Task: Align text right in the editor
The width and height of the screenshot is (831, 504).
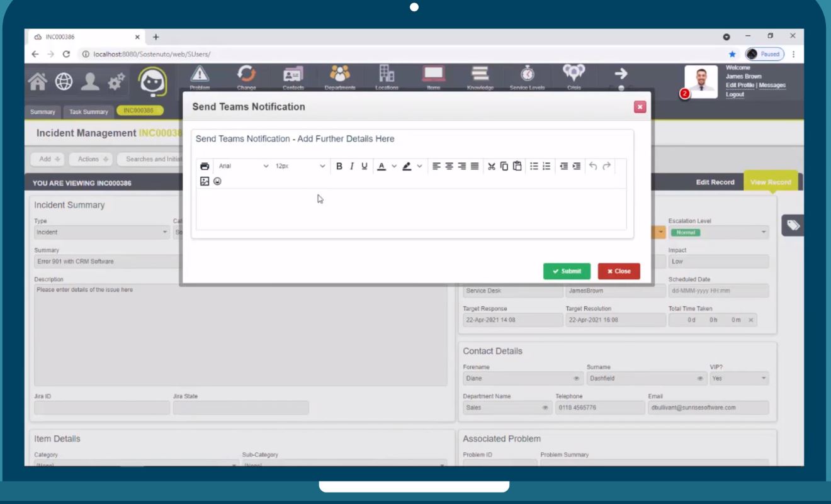Action: 462,166
